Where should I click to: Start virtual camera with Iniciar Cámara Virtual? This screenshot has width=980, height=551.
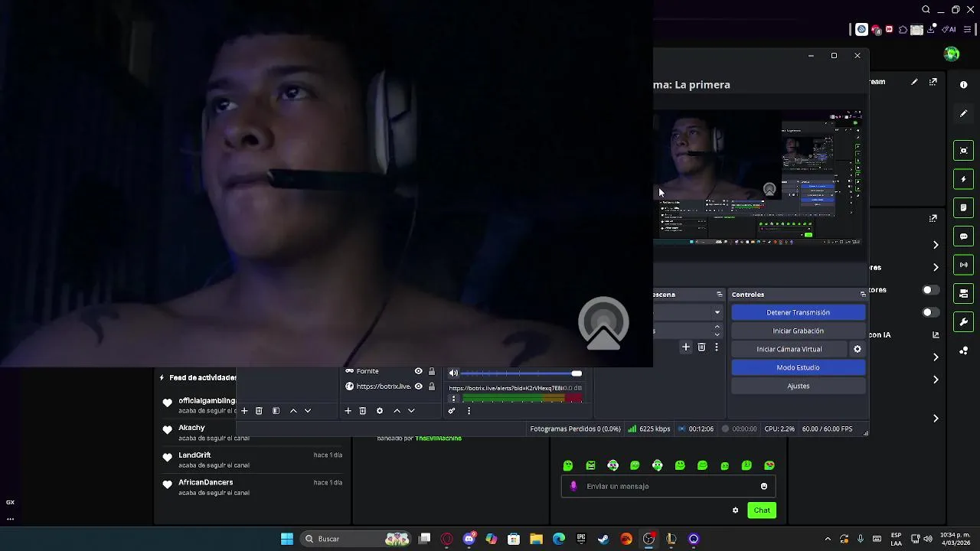[789, 349]
